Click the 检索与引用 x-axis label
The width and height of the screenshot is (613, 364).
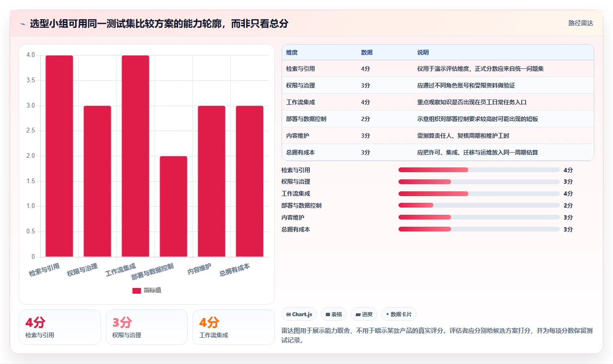(x=44, y=270)
